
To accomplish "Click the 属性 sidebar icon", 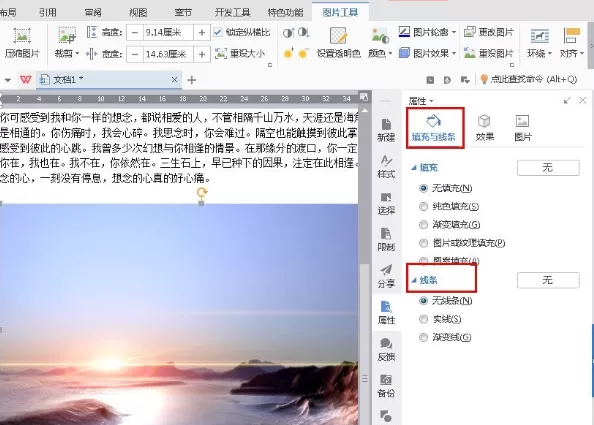I will point(386,313).
